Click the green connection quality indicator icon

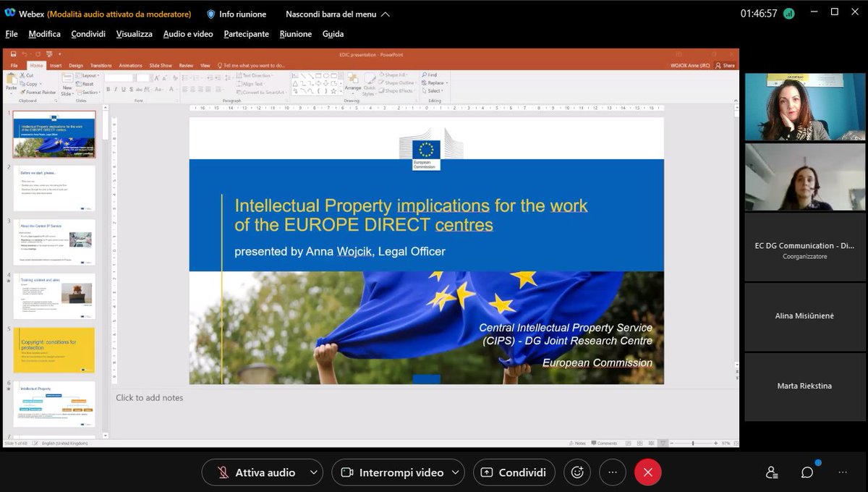[789, 14]
